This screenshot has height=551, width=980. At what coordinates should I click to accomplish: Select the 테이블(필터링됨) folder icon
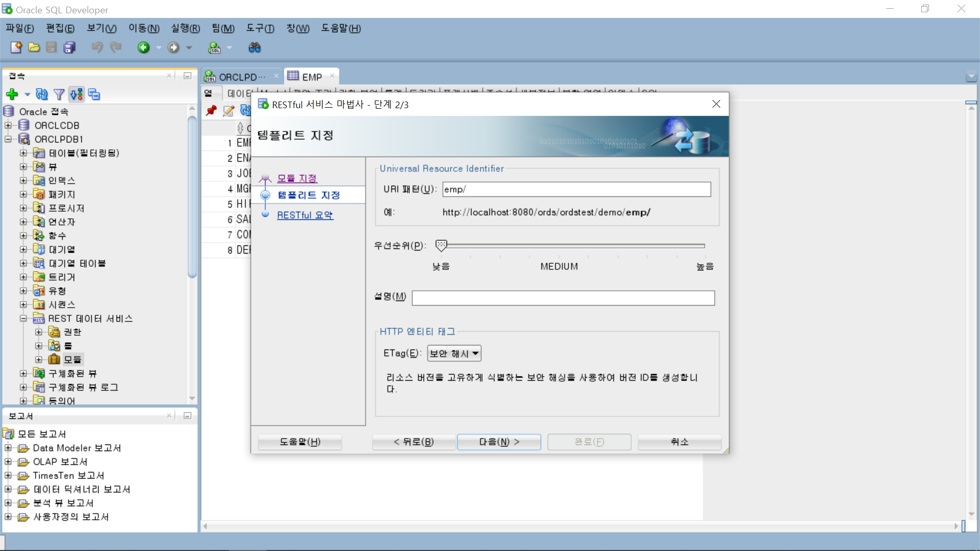39,153
